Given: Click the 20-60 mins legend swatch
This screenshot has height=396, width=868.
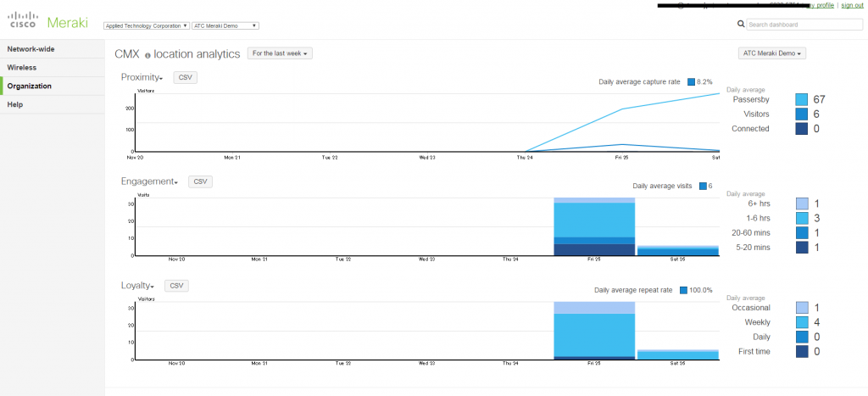Looking at the screenshot, I should coord(802,232).
